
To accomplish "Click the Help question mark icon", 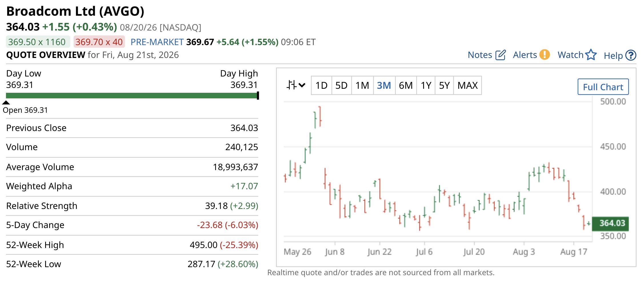I will pos(631,55).
